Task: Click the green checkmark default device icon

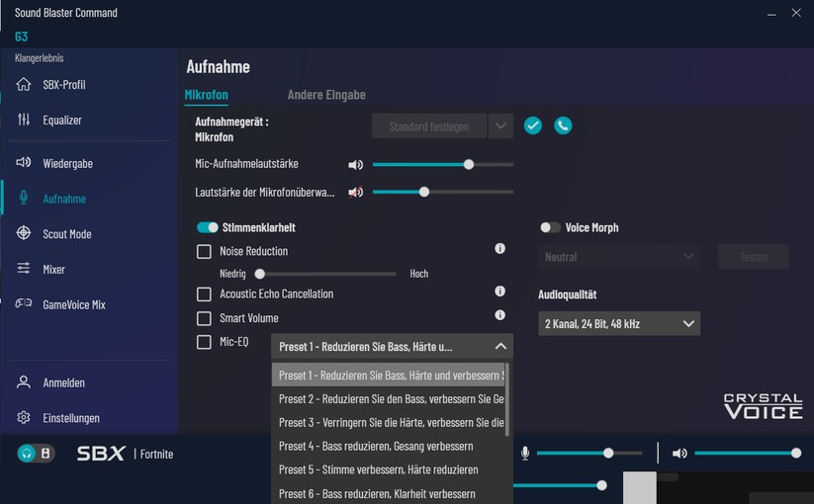Action: point(533,126)
